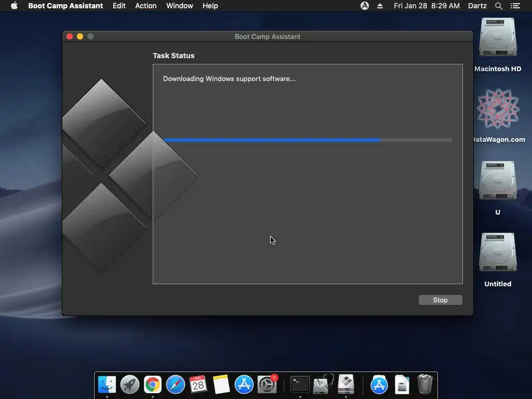This screenshot has height=399, width=532.
Task: Open the Window menu
Action: pos(179,6)
